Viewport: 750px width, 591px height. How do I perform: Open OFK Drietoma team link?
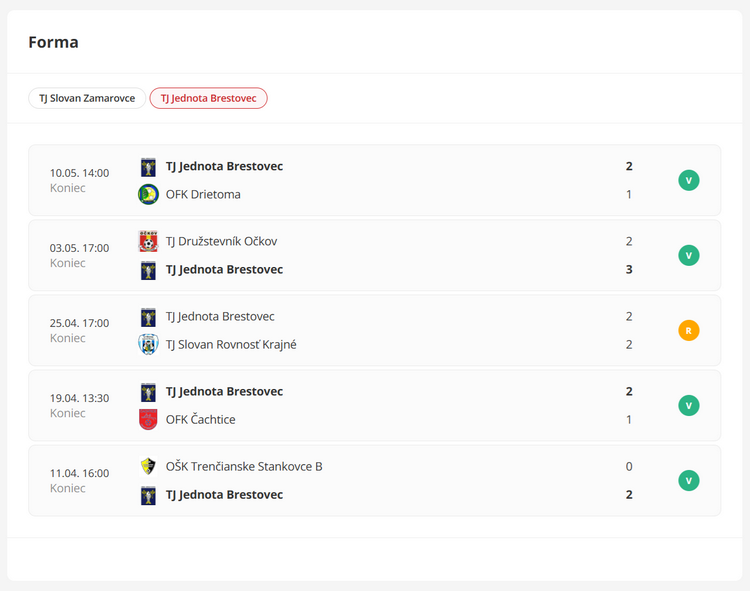(203, 195)
